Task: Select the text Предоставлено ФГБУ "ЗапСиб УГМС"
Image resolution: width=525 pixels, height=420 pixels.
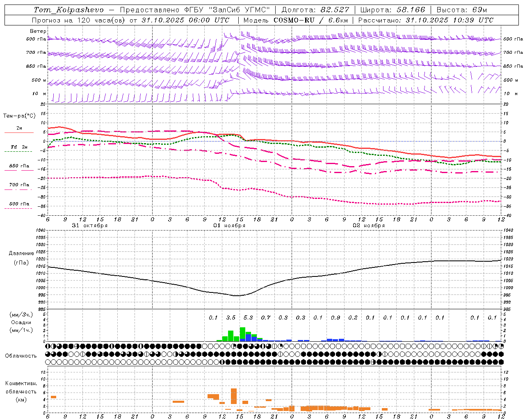Action: click(x=195, y=9)
